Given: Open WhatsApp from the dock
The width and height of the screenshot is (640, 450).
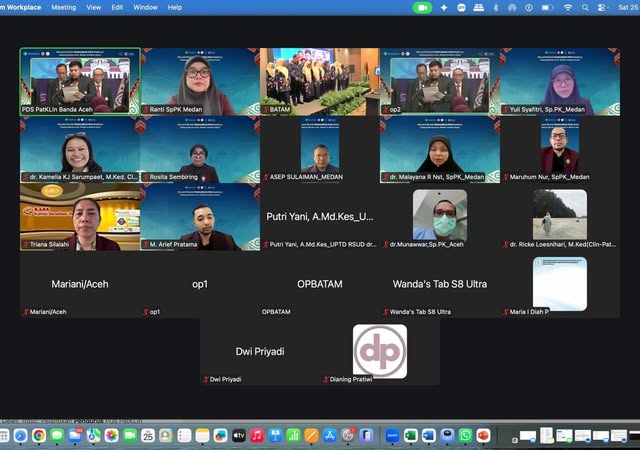Looking at the screenshot, I should [x=465, y=436].
